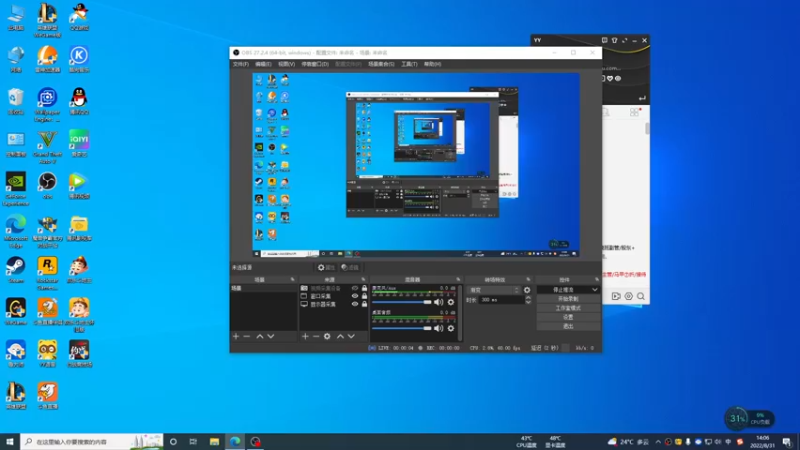
Task: Open the Recycle Bin on the desktop
Action: coord(16,101)
